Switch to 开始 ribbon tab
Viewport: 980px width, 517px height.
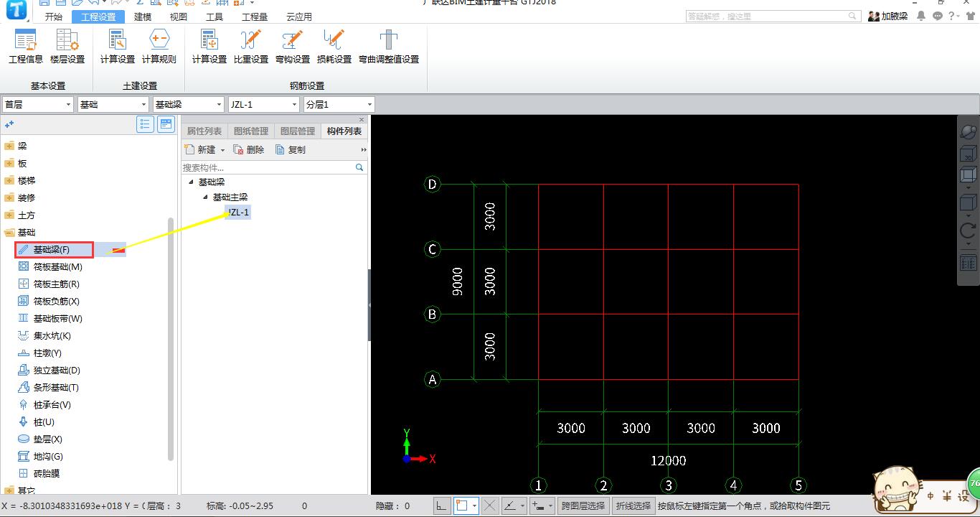(54, 17)
